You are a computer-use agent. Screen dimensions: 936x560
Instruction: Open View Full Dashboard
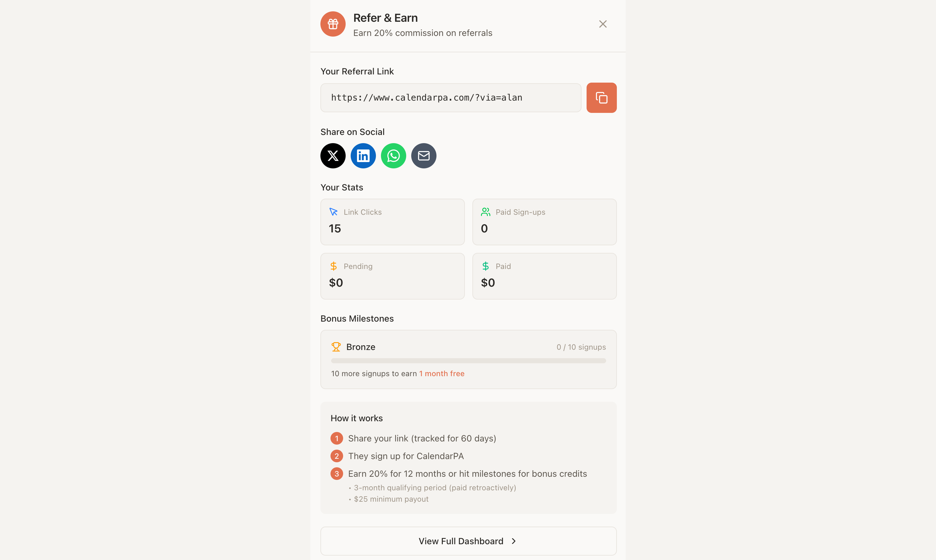coord(468,541)
